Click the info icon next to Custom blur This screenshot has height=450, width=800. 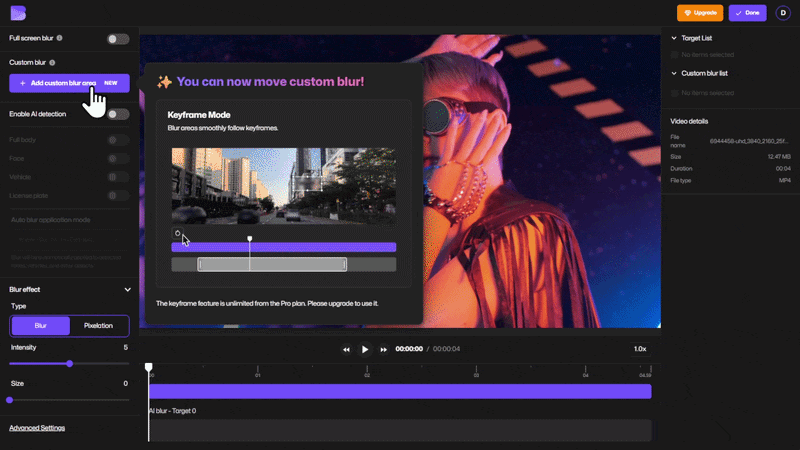coord(52,63)
